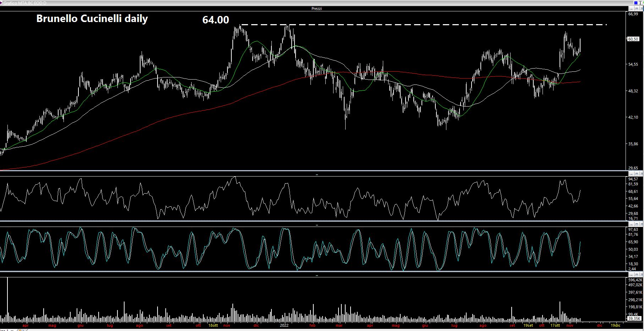The width and height of the screenshot is (644, 331).
Task: Select the T text tool icon
Action: [x=640, y=3]
